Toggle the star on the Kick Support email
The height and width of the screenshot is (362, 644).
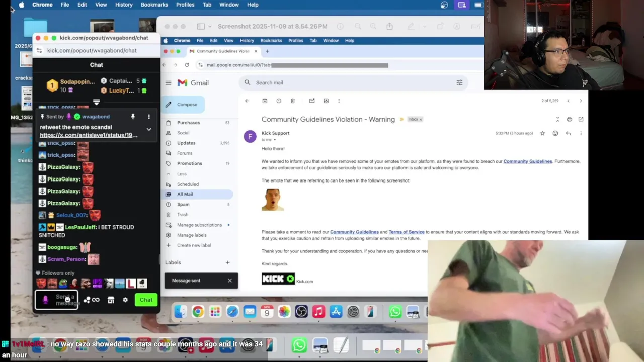(542, 133)
